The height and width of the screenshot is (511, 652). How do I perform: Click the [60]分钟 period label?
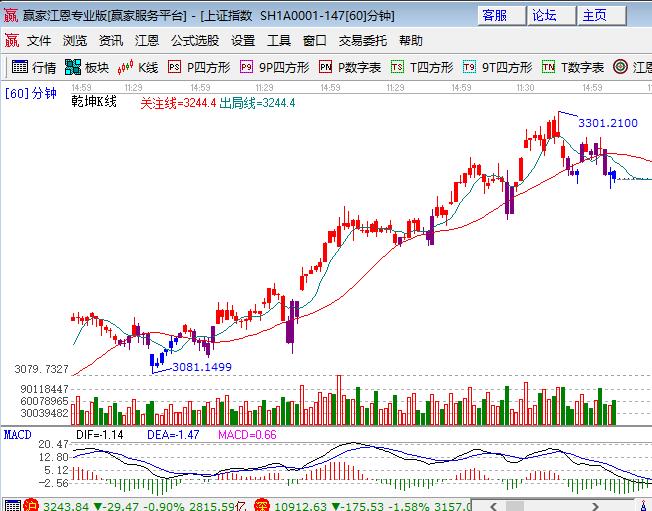pos(31,94)
